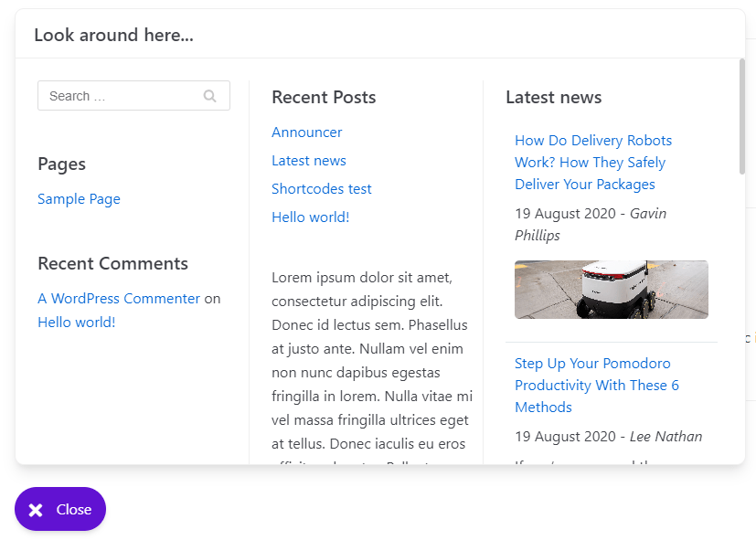Click the delivery robot thumbnail image
The image size is (756, 540).
tap(612, 290)
